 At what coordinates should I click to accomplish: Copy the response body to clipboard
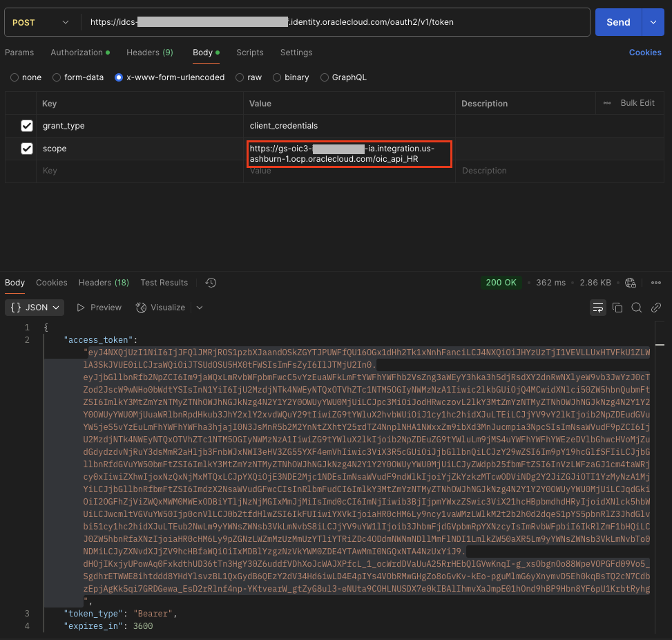(617, 308)
